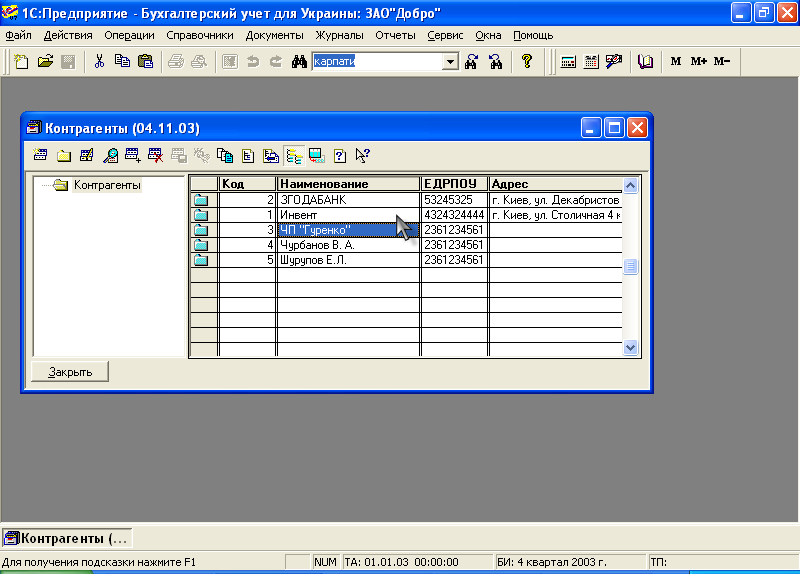This screenshot has width=800, height=574.
Task: Click the Наименование column header
Action: click(348, 184)
